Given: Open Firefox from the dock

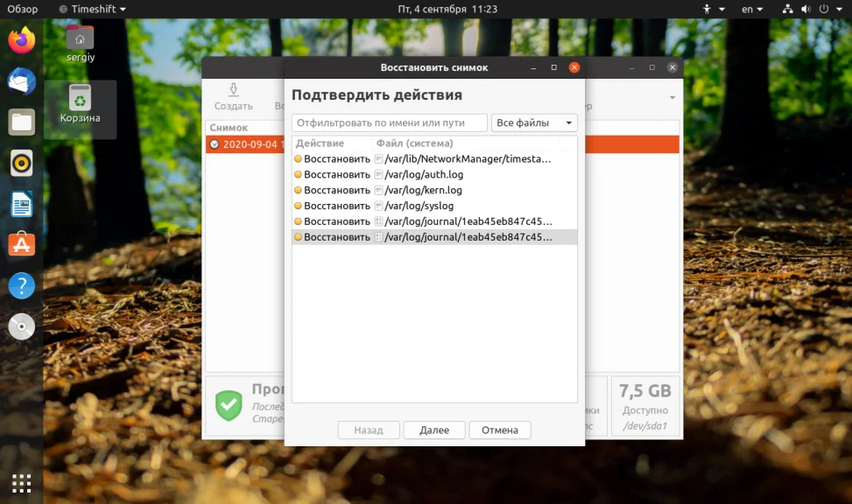Looking at the screenshot, I should [22, 41].
